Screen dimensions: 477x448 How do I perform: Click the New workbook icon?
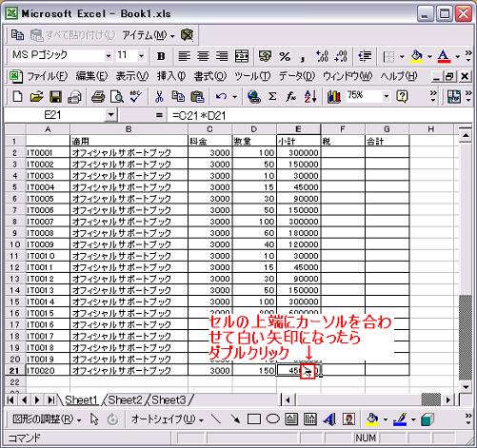[17, 96]
